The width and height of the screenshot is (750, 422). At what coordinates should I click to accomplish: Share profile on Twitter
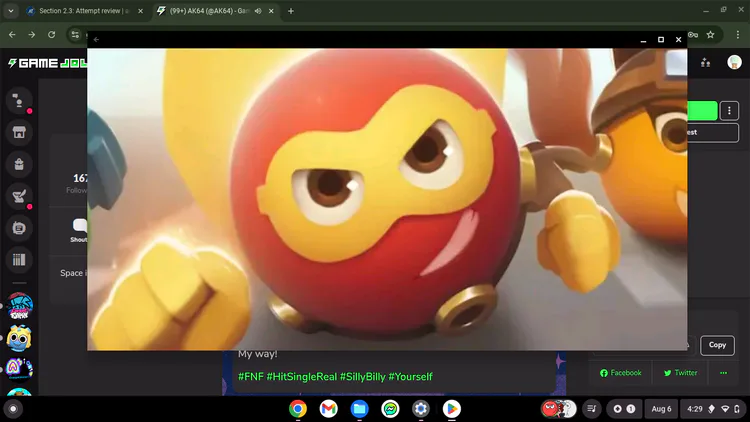(x=680, y=373)
